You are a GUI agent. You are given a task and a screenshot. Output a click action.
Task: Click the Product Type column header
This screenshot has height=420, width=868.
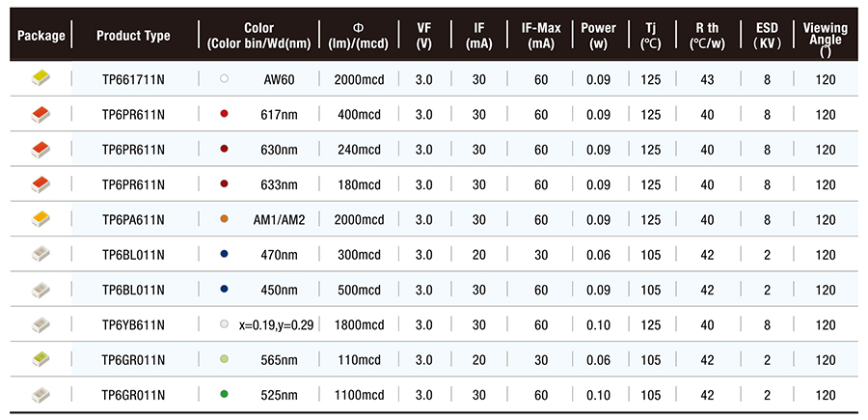pyautogui.click(x=133, y=36)
